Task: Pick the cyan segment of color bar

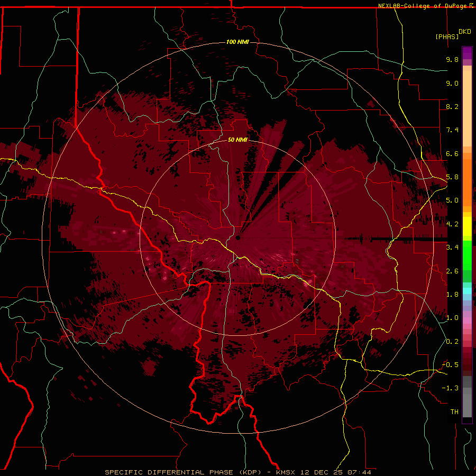Action: [x=467, y=291]
